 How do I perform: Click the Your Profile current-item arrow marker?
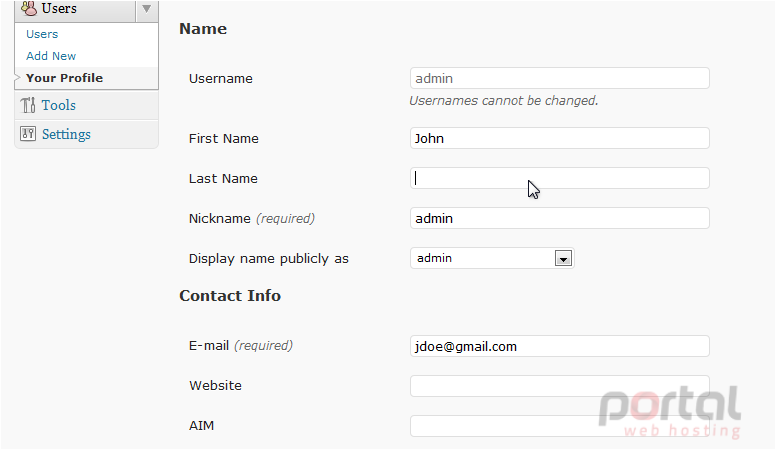(17, 78)
